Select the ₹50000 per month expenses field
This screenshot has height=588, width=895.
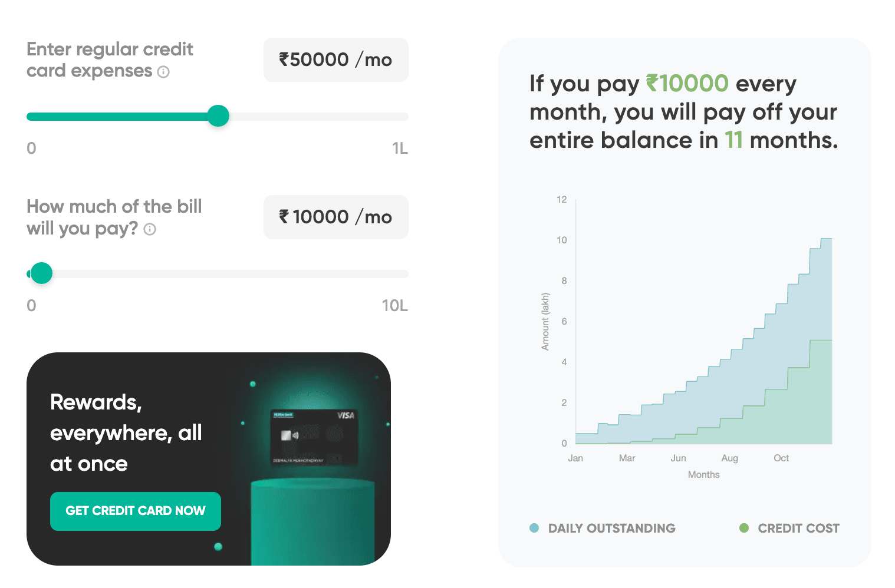pos(335,60)
